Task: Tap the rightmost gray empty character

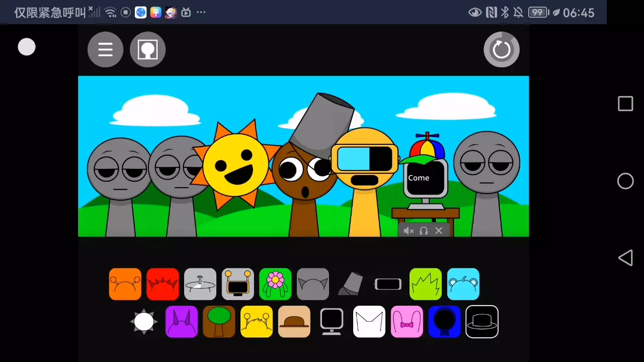Action: pos(487,184)
